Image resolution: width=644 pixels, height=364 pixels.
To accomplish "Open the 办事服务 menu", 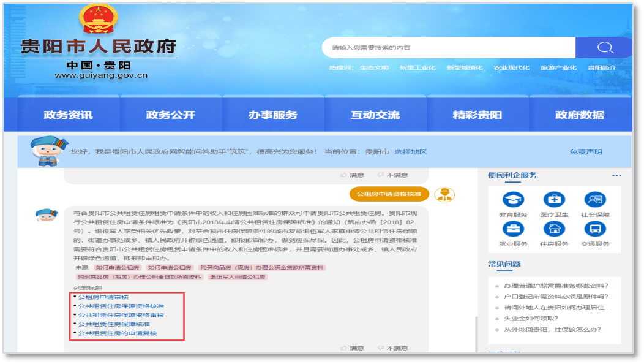I will 272,115.
